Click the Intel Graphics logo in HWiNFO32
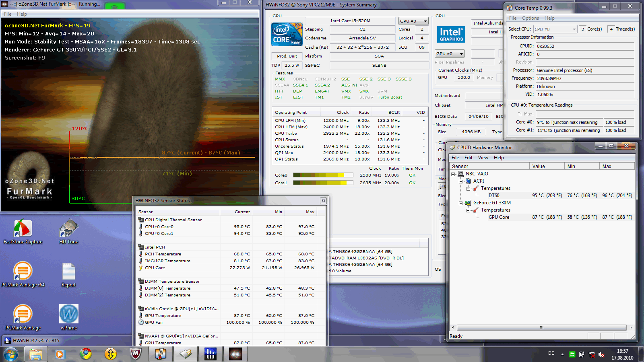The height and width of the screenshot is (362, 644). (x=451, y=35)
